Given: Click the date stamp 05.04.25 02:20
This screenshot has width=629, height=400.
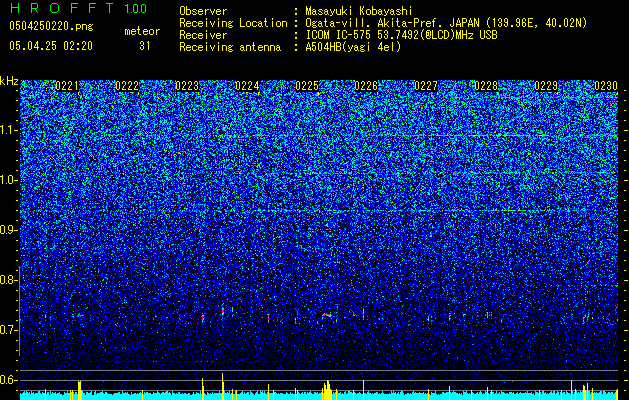Looking at the screenshot, I should click(x=51, y=46).
